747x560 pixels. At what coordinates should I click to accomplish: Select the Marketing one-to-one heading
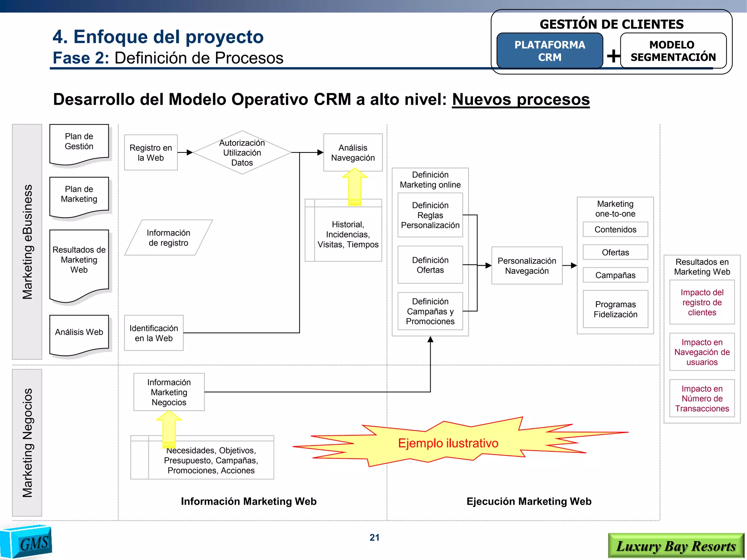click(615, 209)
